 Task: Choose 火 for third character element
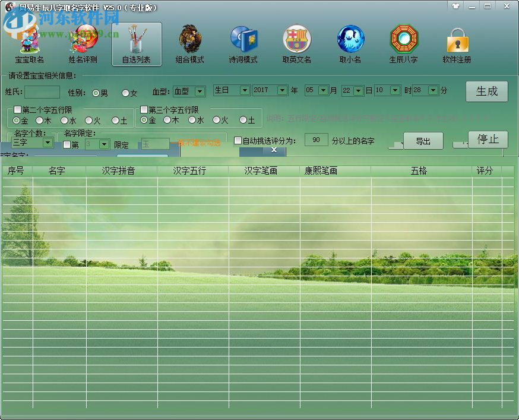(x=216, y=120)
